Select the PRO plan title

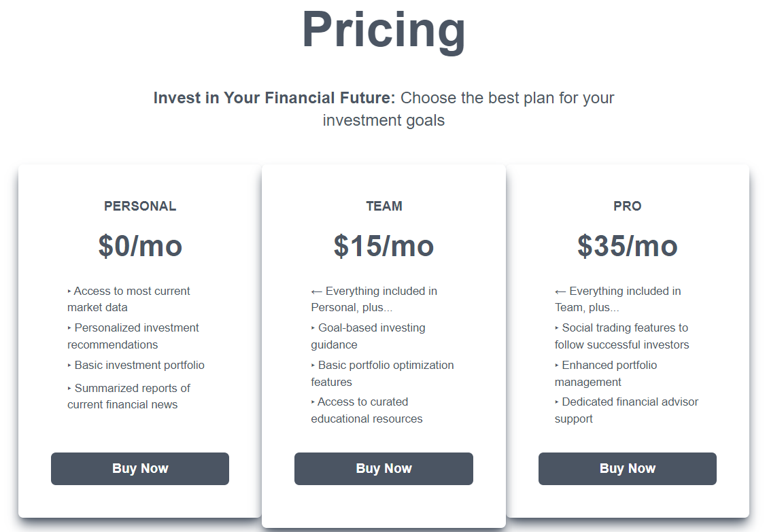click(627, 207)
